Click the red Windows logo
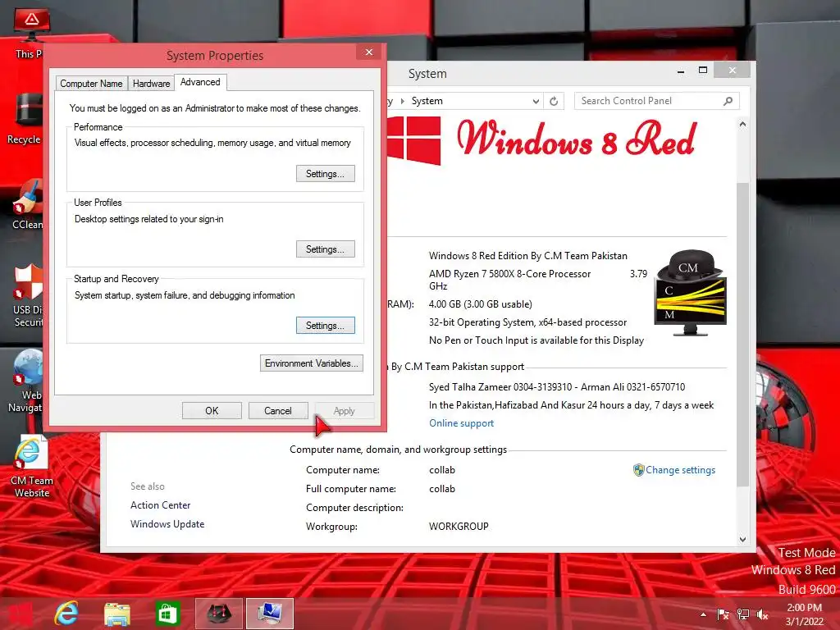This screenshot has width=840, height=630. point(413,139)
